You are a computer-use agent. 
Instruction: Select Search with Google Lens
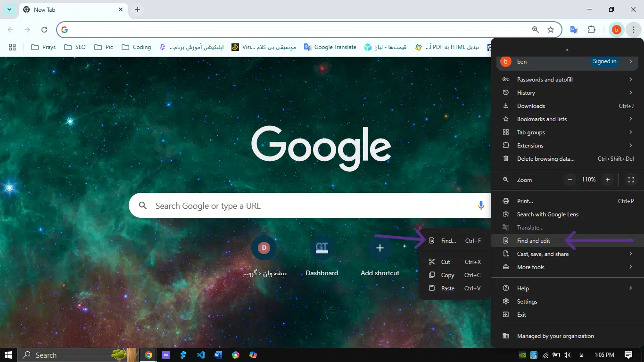coord(568,214)
